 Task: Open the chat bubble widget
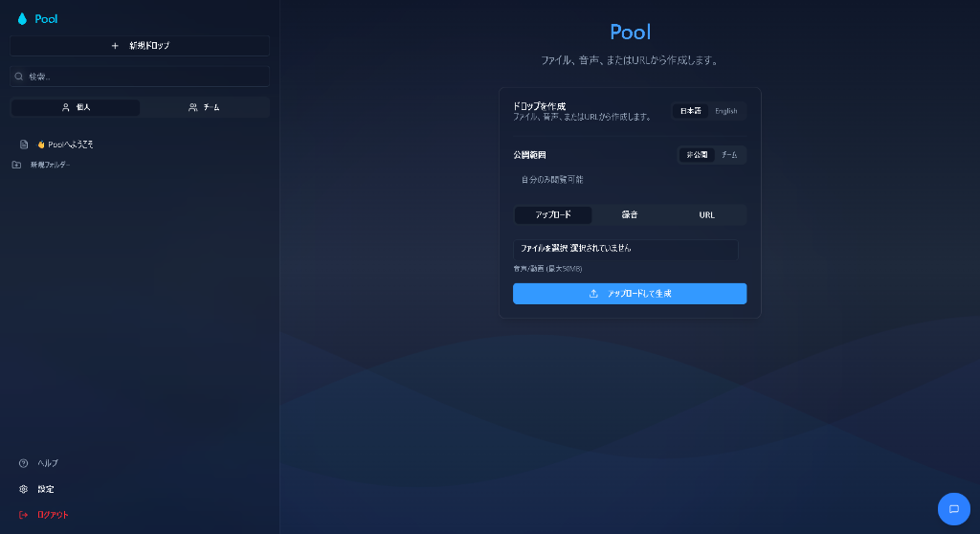954,509
